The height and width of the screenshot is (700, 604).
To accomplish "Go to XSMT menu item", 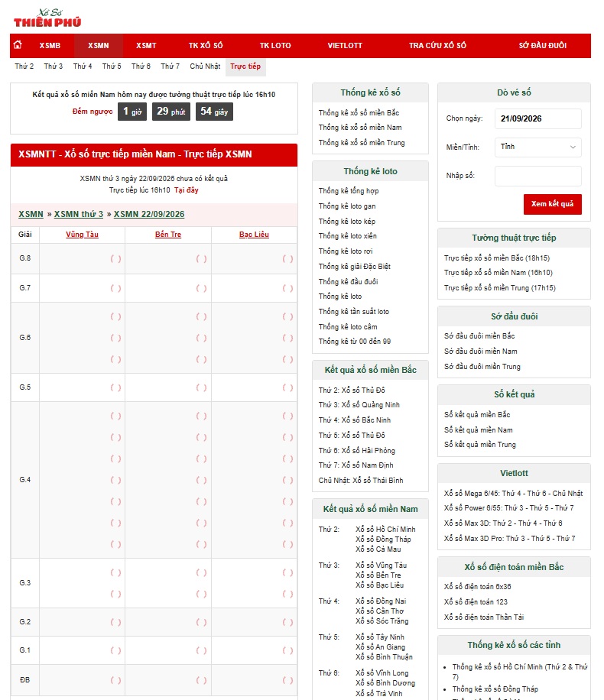I will (146, 46).
